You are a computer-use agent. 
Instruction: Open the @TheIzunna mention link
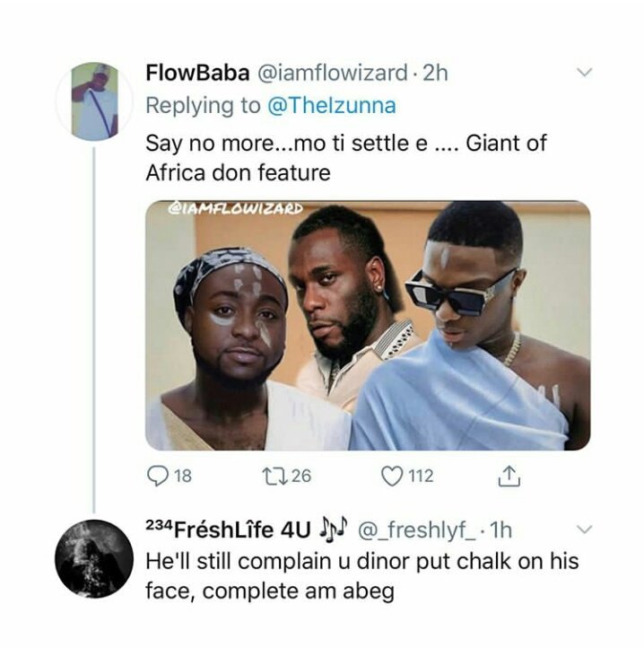[x=331, y=106]
